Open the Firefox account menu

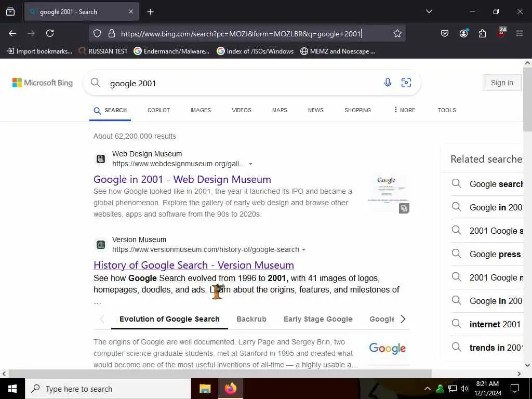[x=463, y=33]
